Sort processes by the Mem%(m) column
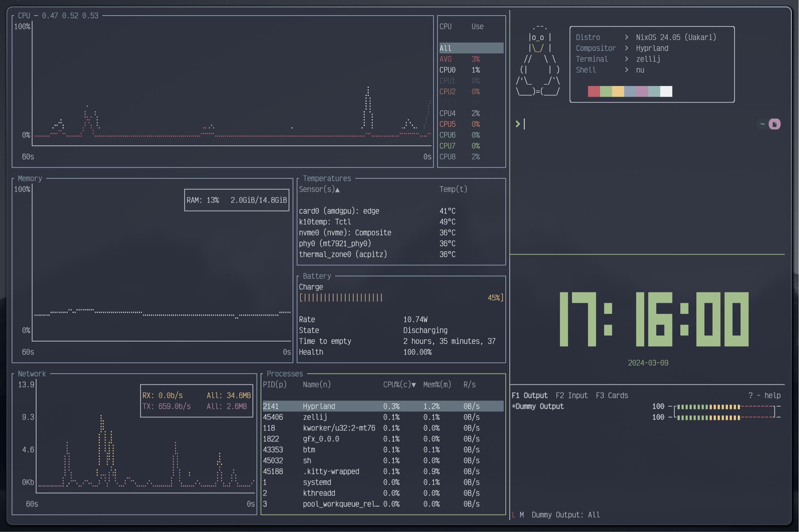This screenshot has height=532, width=799. (x=437, y=385)
